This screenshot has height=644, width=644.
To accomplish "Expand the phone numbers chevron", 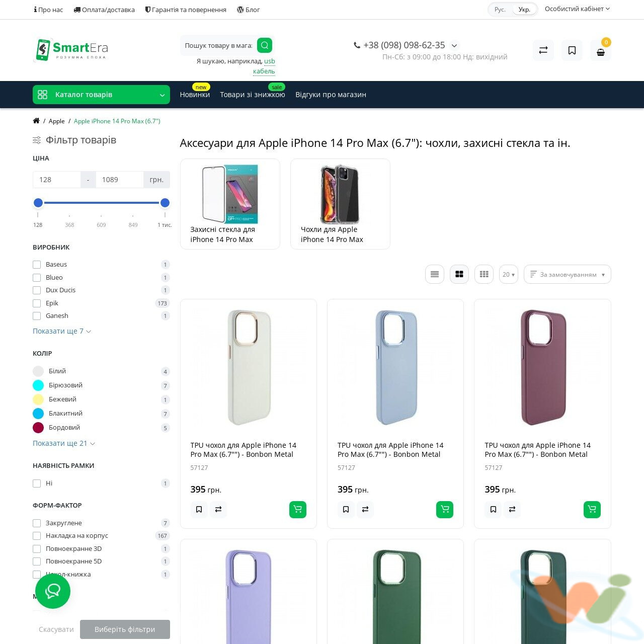I will click(x=454, y=45).
